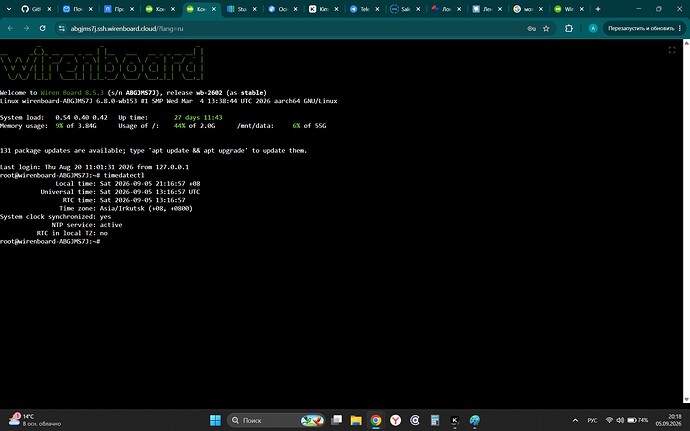The height and width of the screenshot is (431, 690).
Task: Open the Windows Start menu
Action: (215, 420)
